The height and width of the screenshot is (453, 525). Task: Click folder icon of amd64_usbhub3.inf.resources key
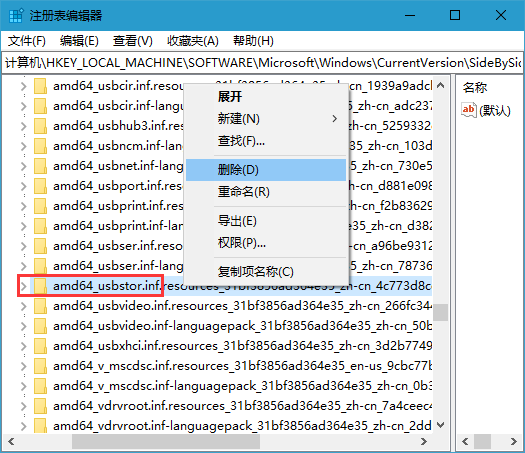click(40, 126)
